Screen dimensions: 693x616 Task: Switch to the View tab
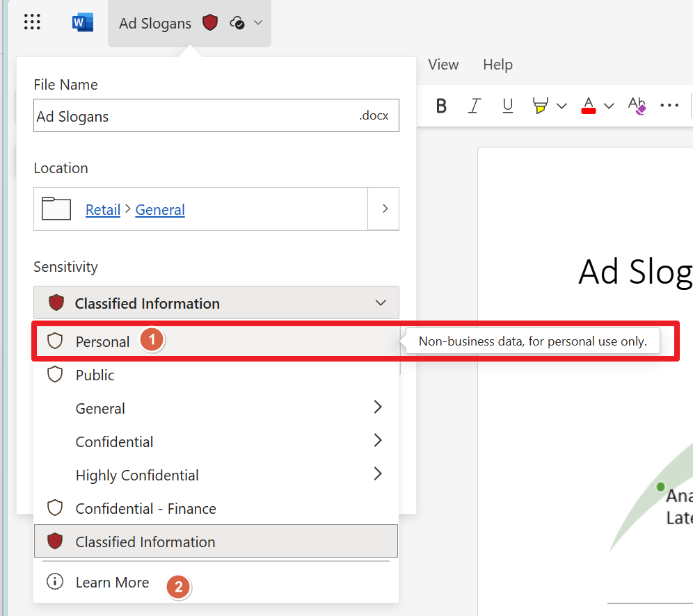pyautogui.click(x=444, y=65)
